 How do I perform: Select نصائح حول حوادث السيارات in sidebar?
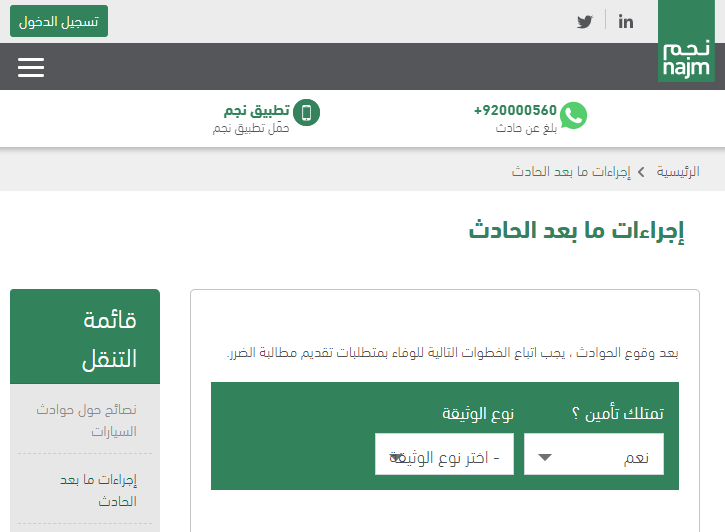86,421
